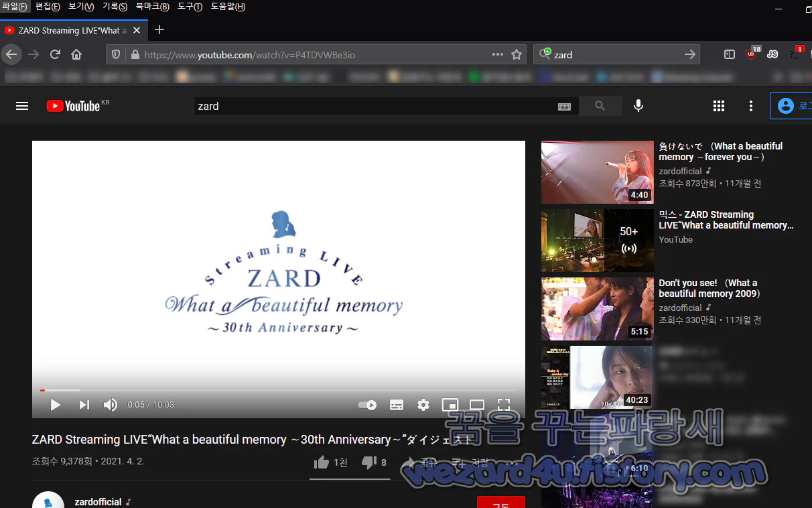This screenshot has width=812, height=508.
Task: Open the player settings gear
Action: pyautogui.click(x=423, y=405)
